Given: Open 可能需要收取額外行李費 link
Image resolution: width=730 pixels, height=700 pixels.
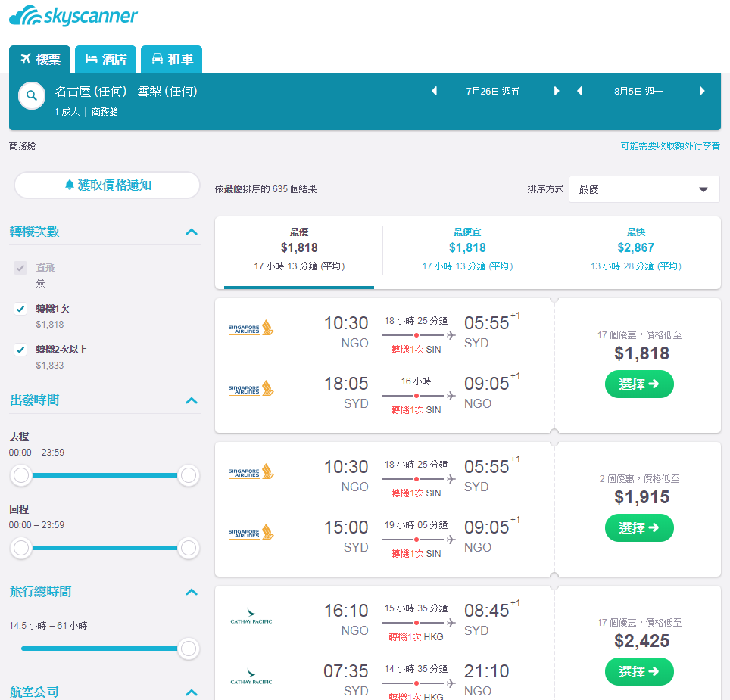Looking at the screenshot, I should pyautogui.click(x=670, y=146).
